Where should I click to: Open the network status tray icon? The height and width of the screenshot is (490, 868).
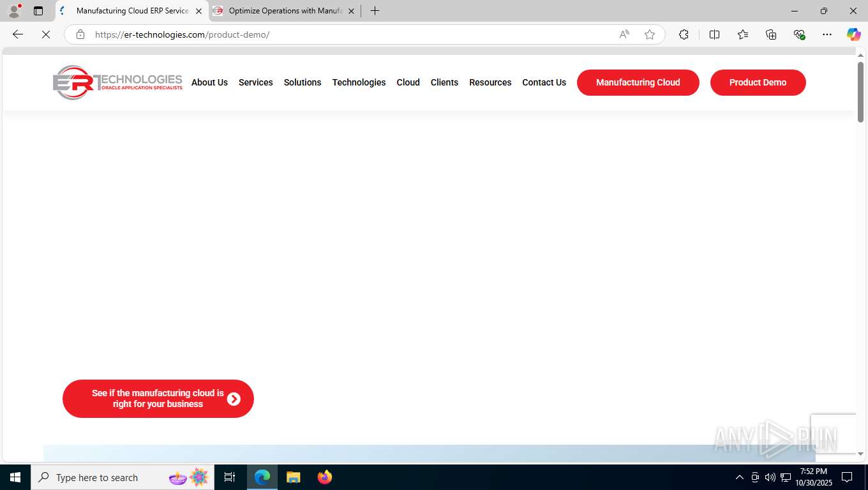coord(786,477)
